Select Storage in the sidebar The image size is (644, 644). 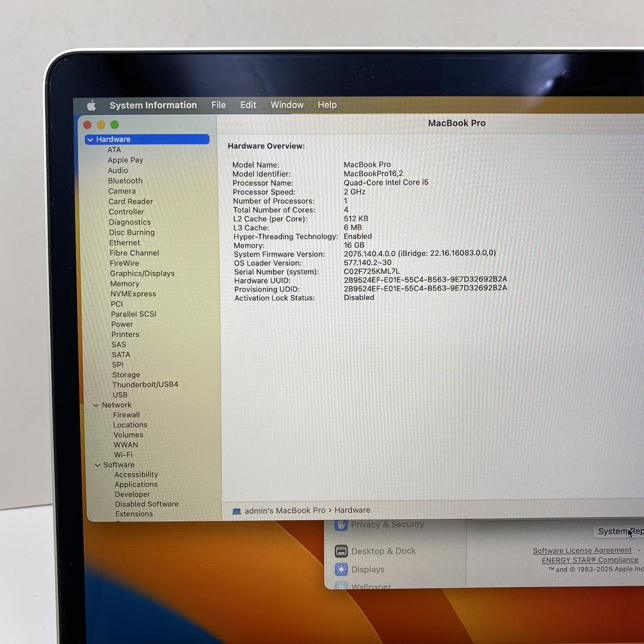pos(126,375)
